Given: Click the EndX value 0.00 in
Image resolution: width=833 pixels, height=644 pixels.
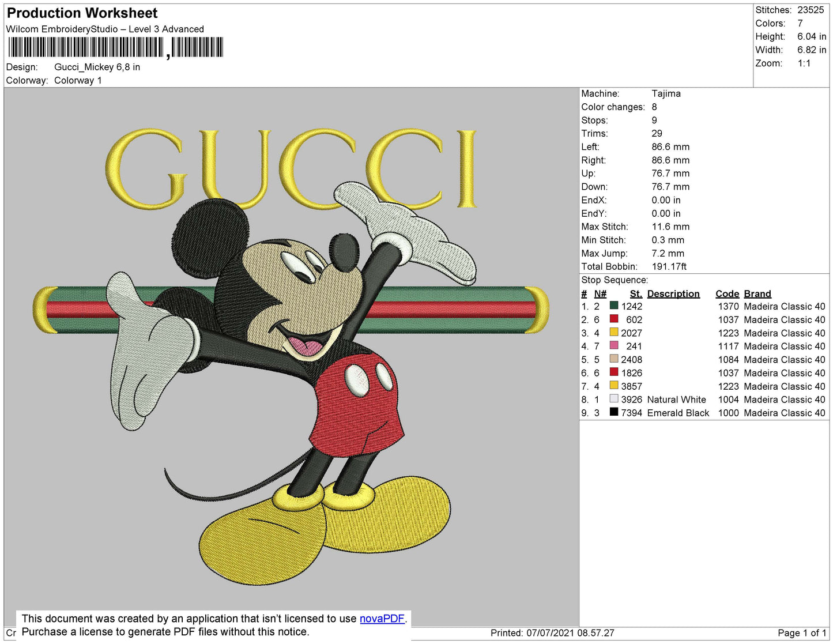Looking at the screenshot, I should (666, 200).
